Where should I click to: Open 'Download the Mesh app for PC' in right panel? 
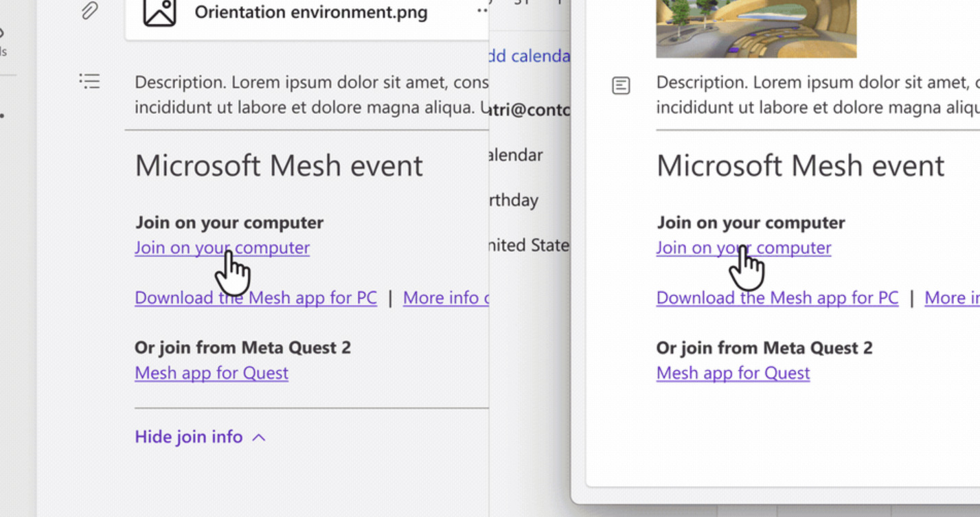point(777,298)
